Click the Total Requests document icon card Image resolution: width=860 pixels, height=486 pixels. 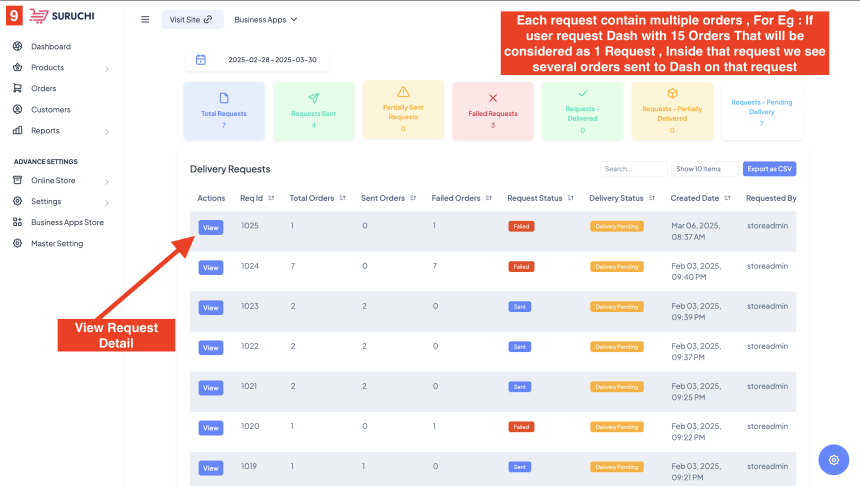(x=224, y=111)
